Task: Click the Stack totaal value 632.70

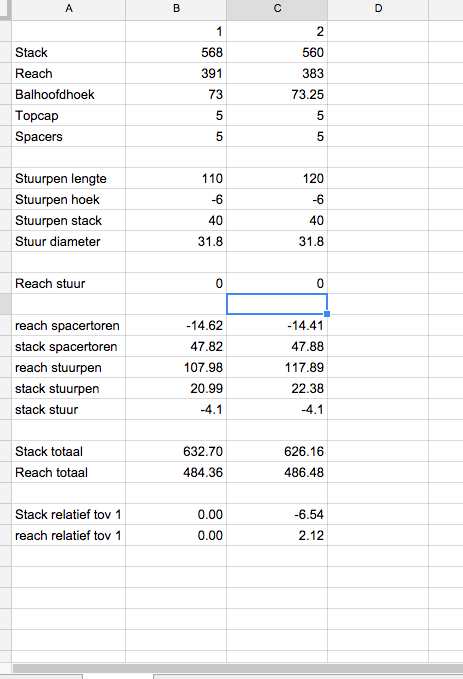Action: pyautogui.click(x=176, y=451)
